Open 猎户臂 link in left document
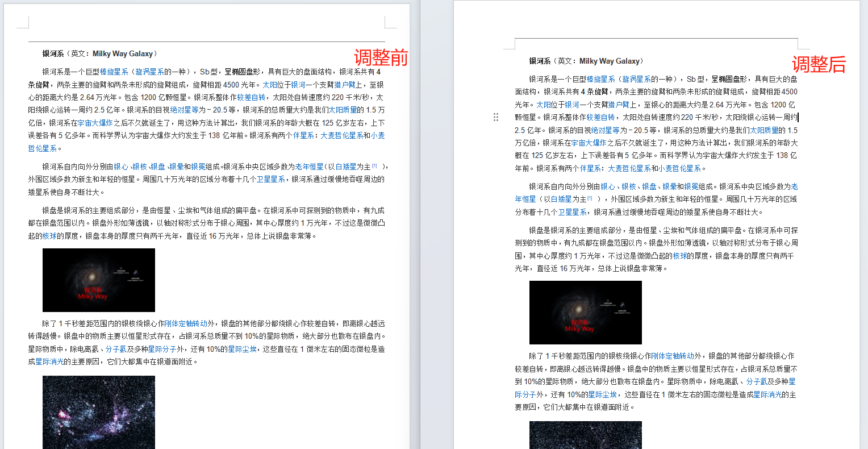The height and width of the screenshot is (449, 868). [x=345, y=85]
